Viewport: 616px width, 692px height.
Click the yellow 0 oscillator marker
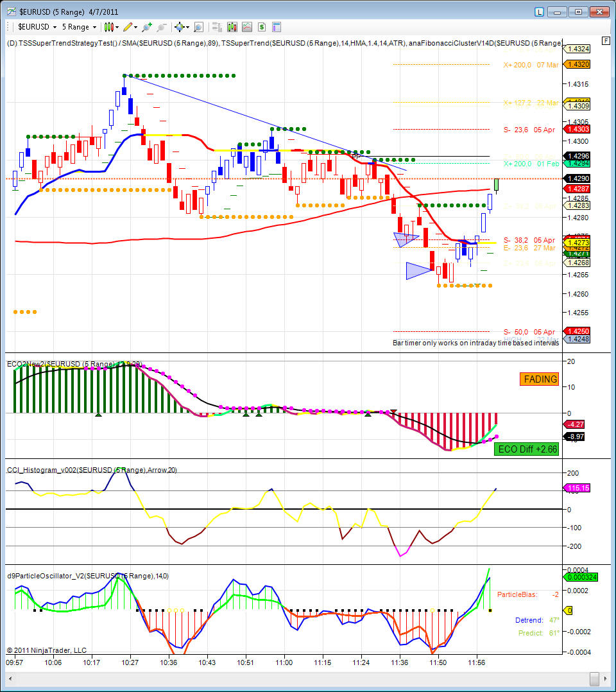pyautogui.click(x=569, y=611)
